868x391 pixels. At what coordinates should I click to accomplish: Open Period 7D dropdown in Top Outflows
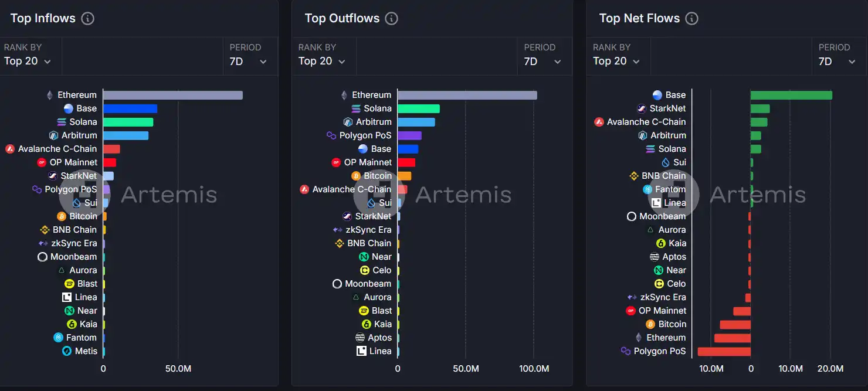coord(542,61)
